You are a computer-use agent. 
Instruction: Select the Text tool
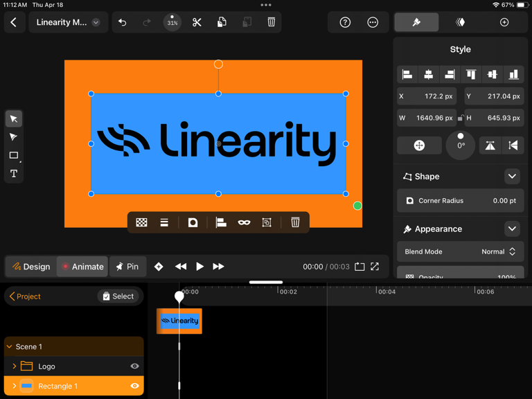(14, 174)
